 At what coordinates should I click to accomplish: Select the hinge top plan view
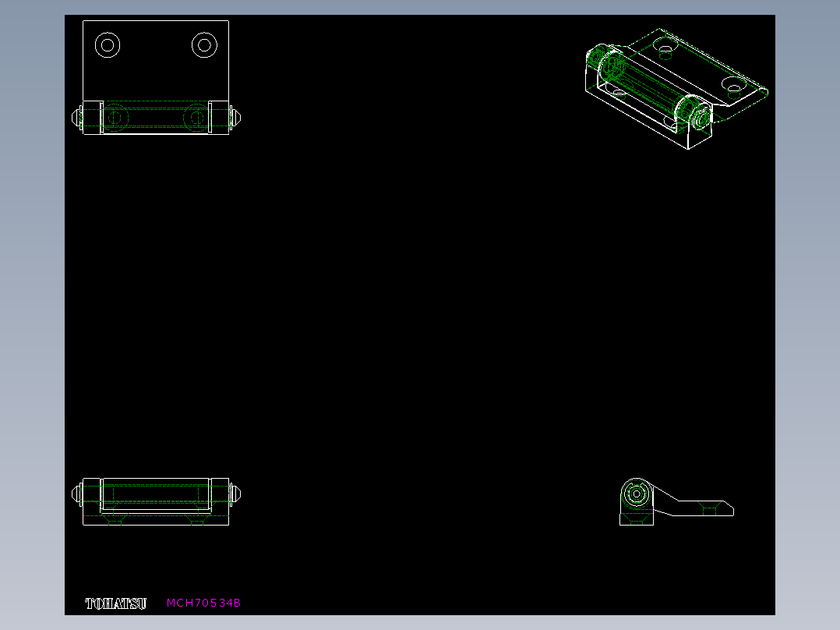pyautogui.click(x=156, y=78)
